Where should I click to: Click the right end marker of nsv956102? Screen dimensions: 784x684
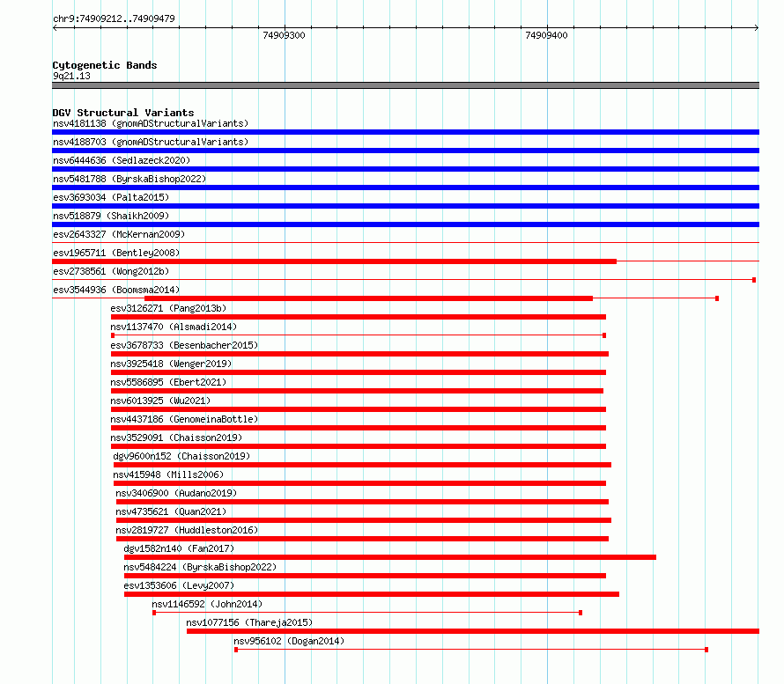(706, 650)
